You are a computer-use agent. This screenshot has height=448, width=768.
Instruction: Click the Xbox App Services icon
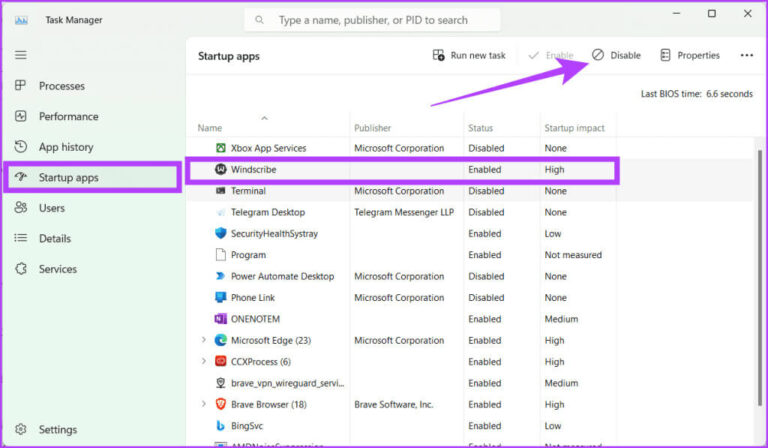coord(221,148)
